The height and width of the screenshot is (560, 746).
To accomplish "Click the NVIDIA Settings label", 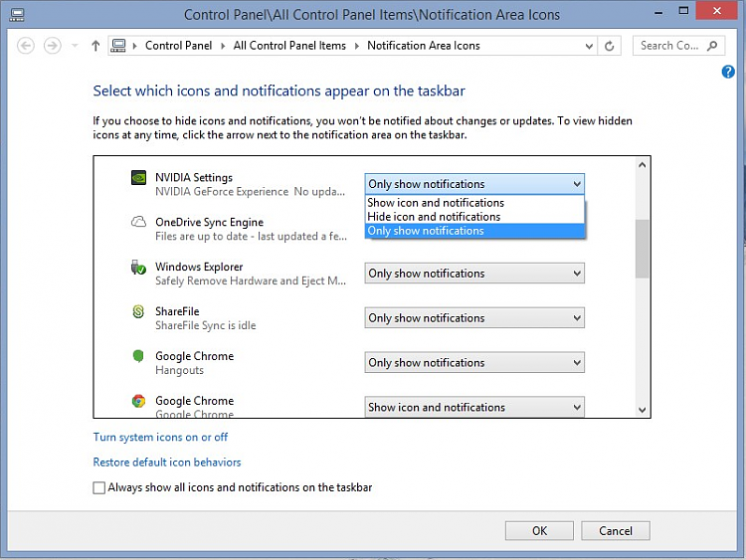I will (194, 177).
